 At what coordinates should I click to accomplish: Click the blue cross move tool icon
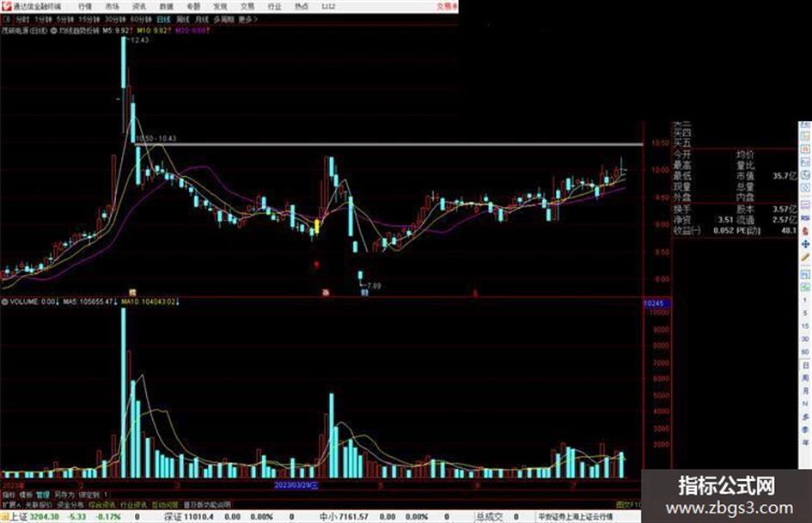pyautogui.click(x=805, y=244)
